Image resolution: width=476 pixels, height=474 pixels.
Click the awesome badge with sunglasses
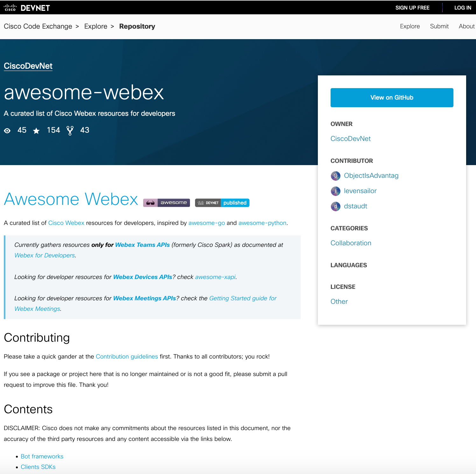pyautogui.click(x=167, y=203)
